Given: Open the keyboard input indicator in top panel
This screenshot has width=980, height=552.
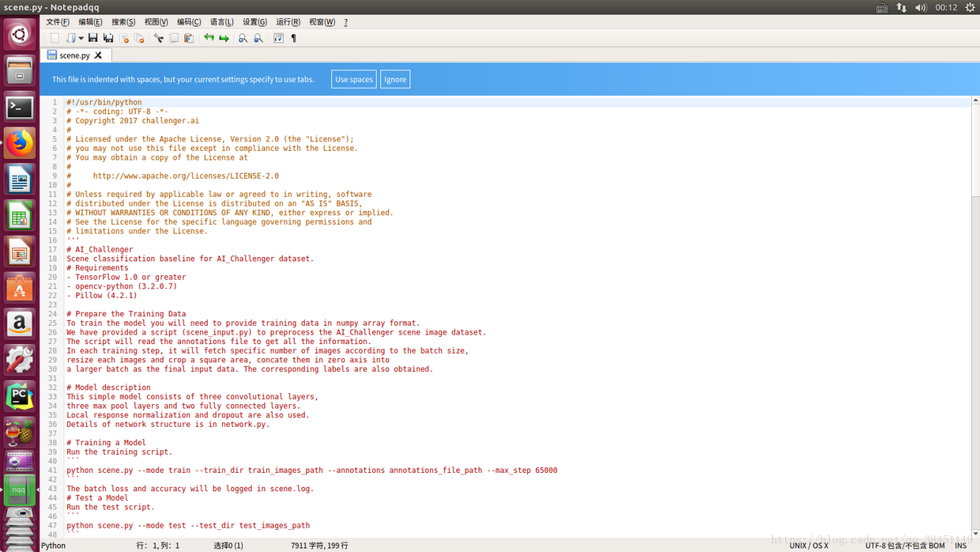Looking at the screenshot, I should click(x=882, y=7).
